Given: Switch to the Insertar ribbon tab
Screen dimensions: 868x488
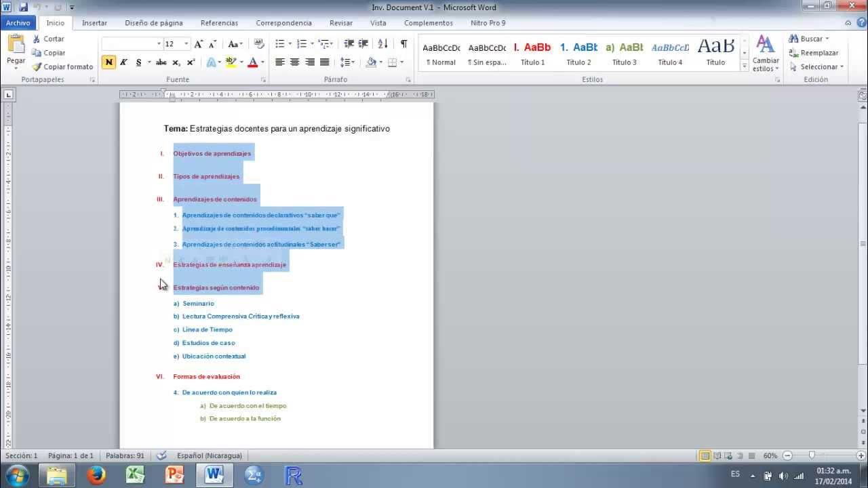Looking at the screenshot, I should pyautogui.click(x=94, y=22).
